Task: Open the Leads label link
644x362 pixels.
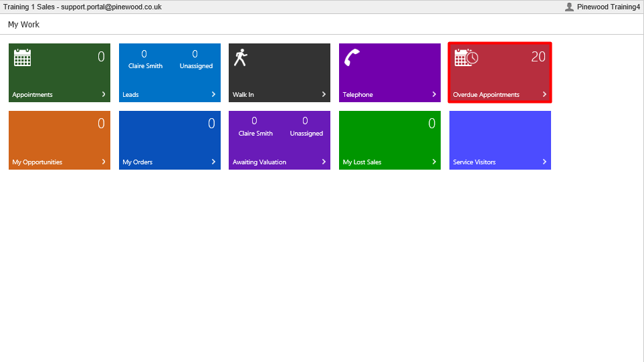Action: (130, 95)
